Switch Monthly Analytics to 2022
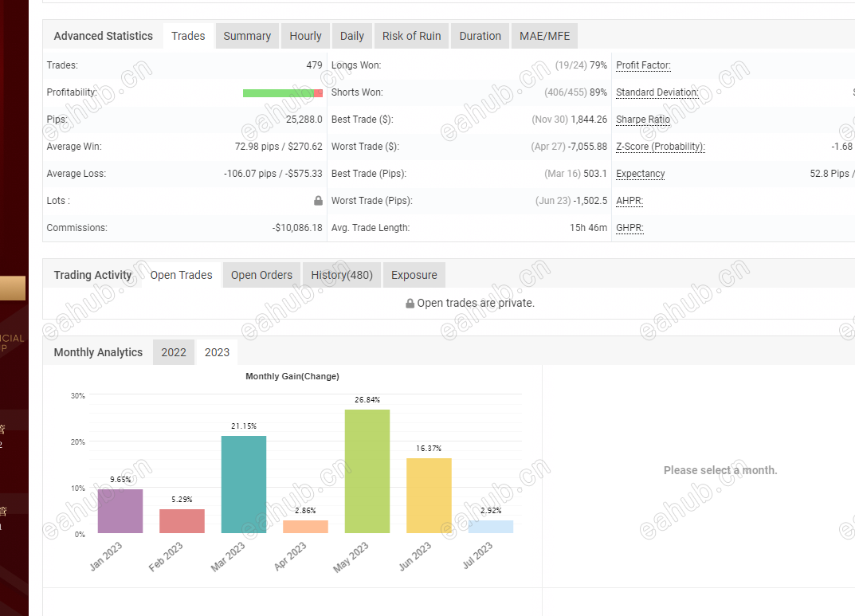The image size is (855, 616). pos(174,353)
